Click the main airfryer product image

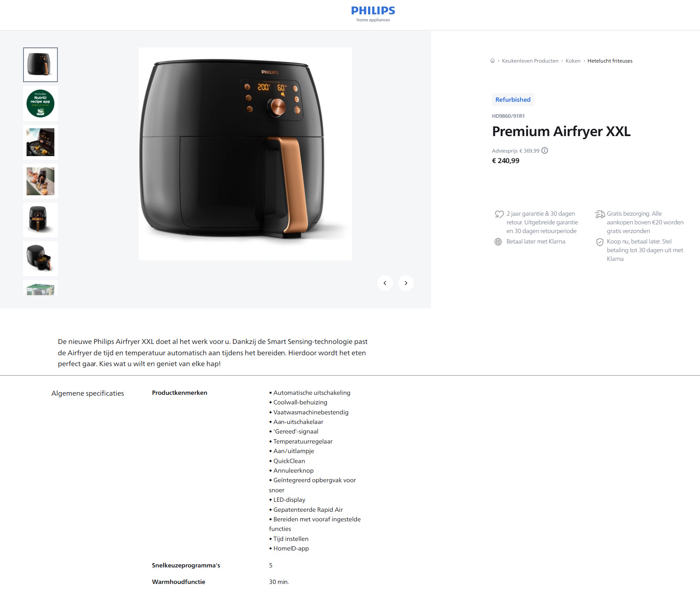[x=245, y=154]
